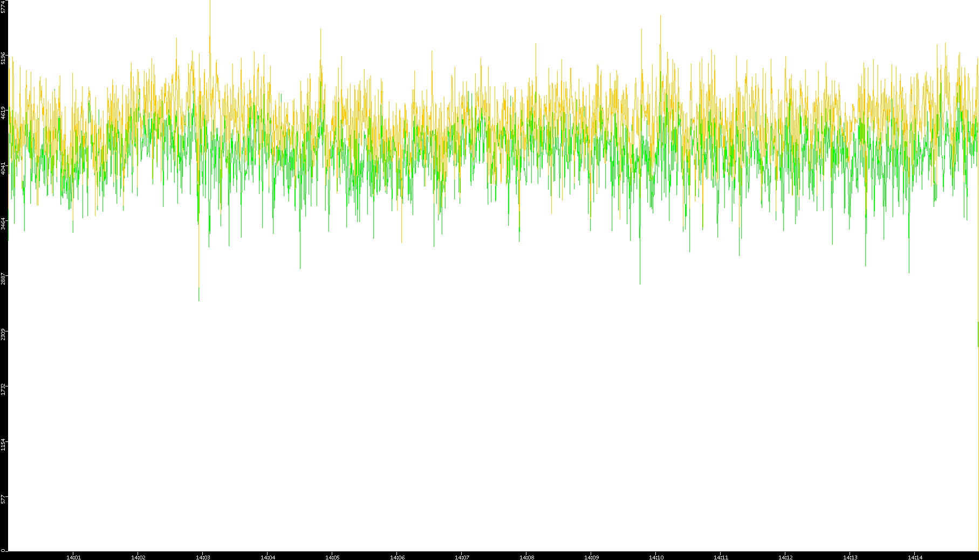The image size is (979, 560).
Task: Click the 0 value axis label
Action: click(3, 550)
